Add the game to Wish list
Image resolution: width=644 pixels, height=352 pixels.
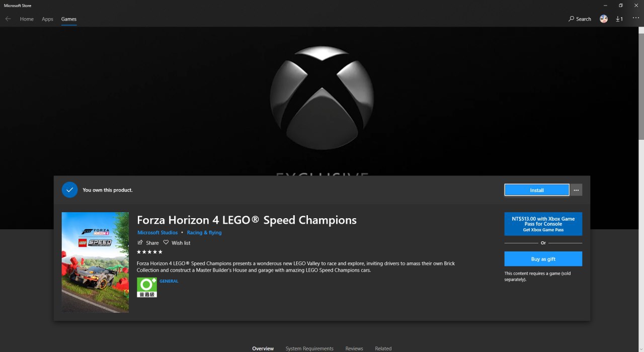coord(177,243)
